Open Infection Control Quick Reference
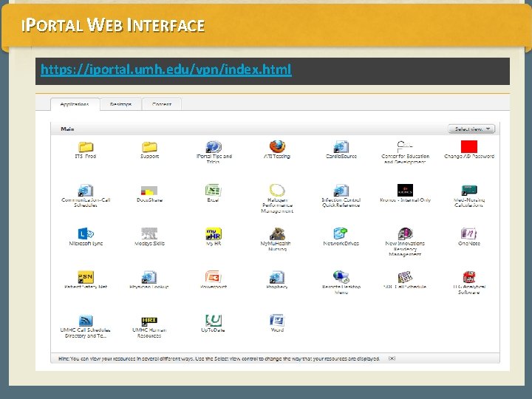Image resolution: width=532 pixels, height=399 pixels. [341, 191]
